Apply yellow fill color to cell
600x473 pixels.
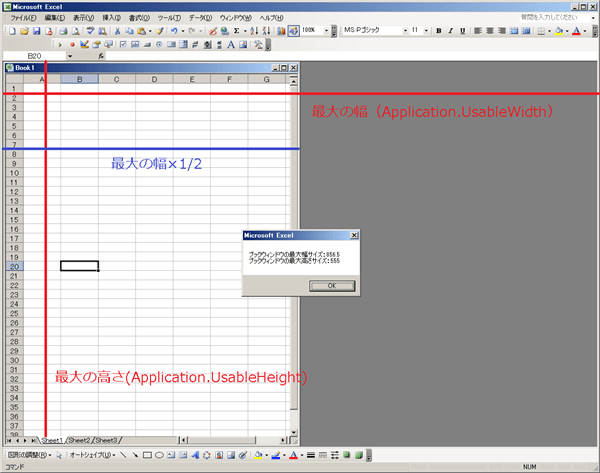click(558, 31)
